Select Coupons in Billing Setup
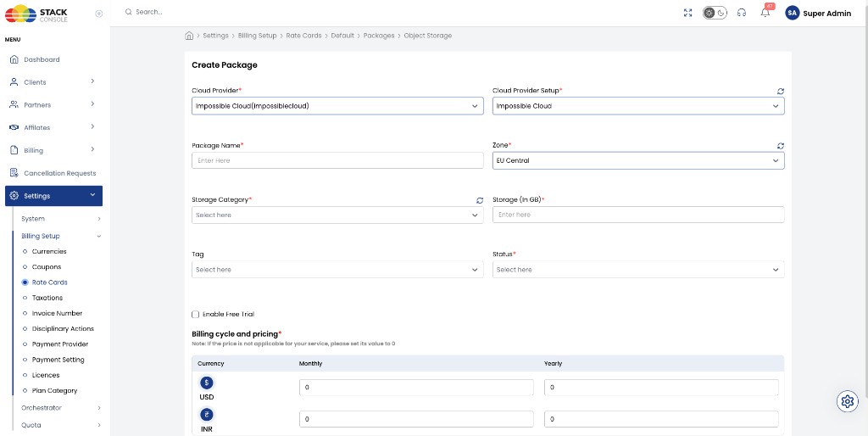The width and height of the screenshot is (868, 436). [x=47, y=267]
